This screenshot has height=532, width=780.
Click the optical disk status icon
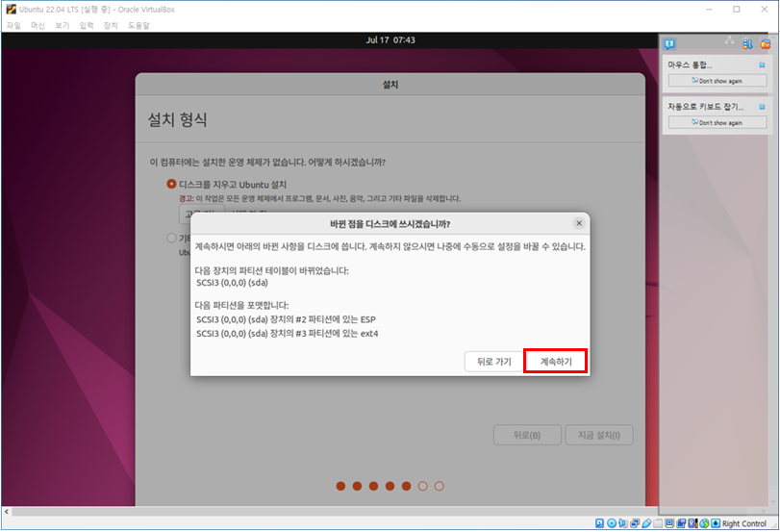point(612,523)
